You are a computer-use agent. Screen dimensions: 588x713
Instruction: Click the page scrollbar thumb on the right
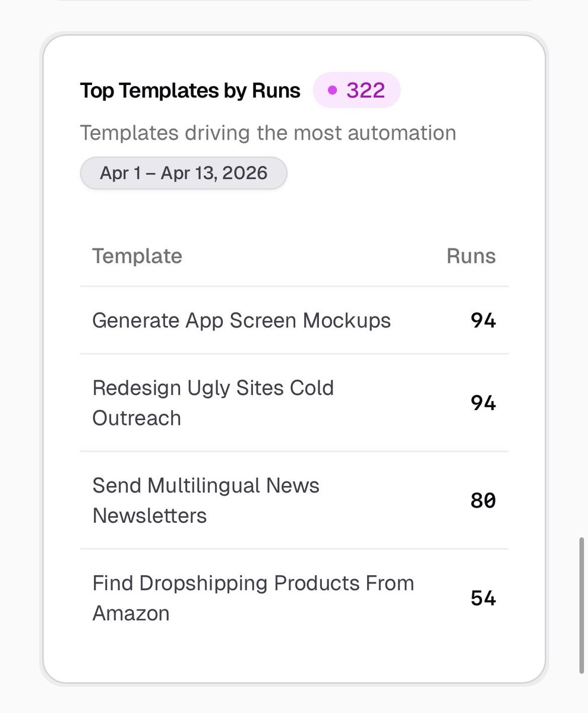pyautogui.click(x=581, y=605)
